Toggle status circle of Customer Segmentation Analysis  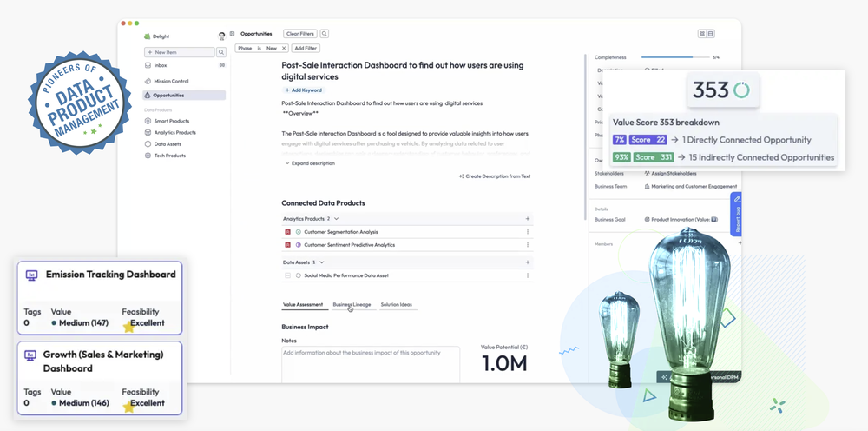pos(299,232)
